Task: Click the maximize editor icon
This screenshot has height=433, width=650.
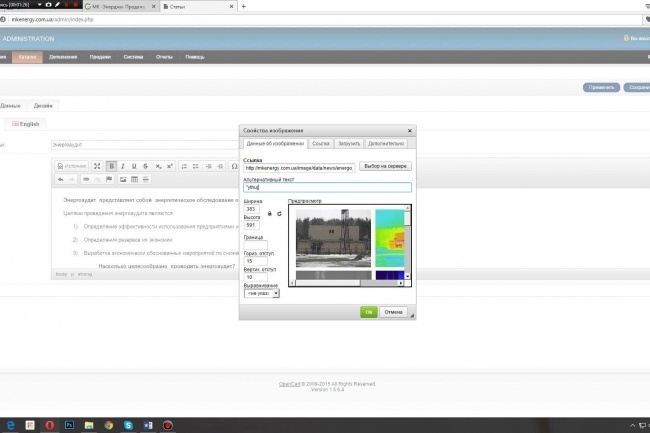Action: pyautogui.click(x=97, y=166)
